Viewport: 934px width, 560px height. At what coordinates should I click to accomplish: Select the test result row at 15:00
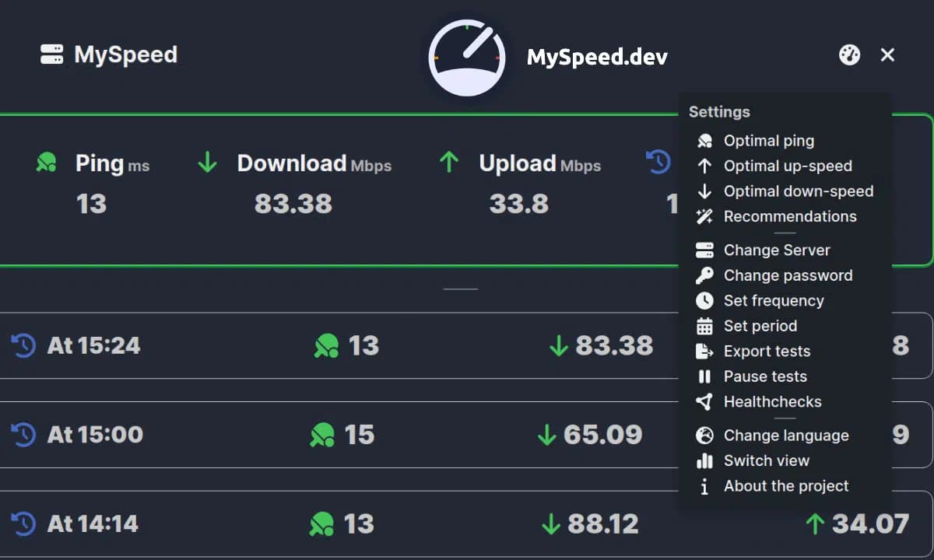coord(335,435)
